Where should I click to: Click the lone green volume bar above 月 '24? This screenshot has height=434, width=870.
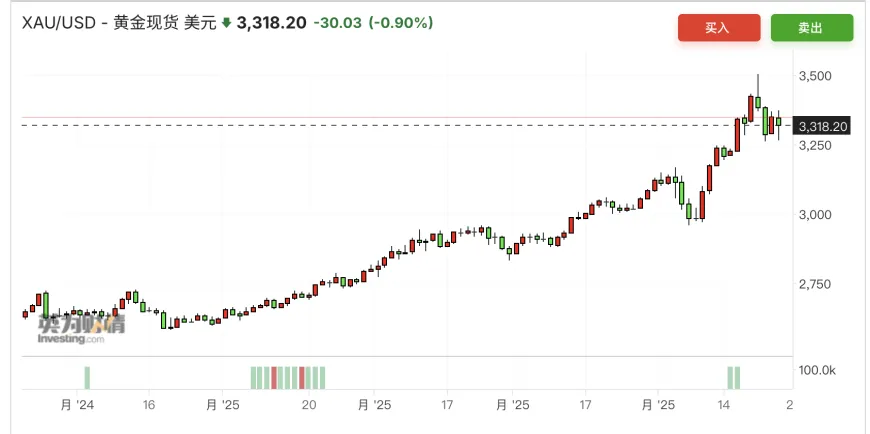pos(87,378)
